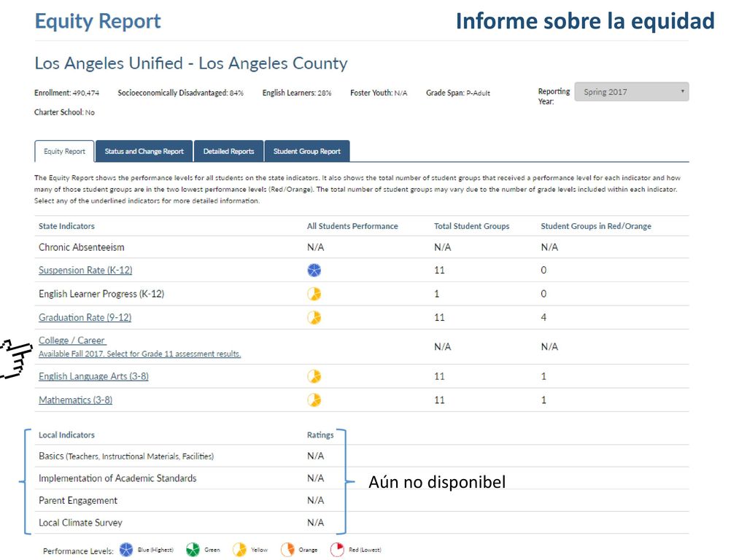Click Chronic Absenteeism's All Students Performance N/A
The height and width of the screenshot is (560, 747).
315,247
